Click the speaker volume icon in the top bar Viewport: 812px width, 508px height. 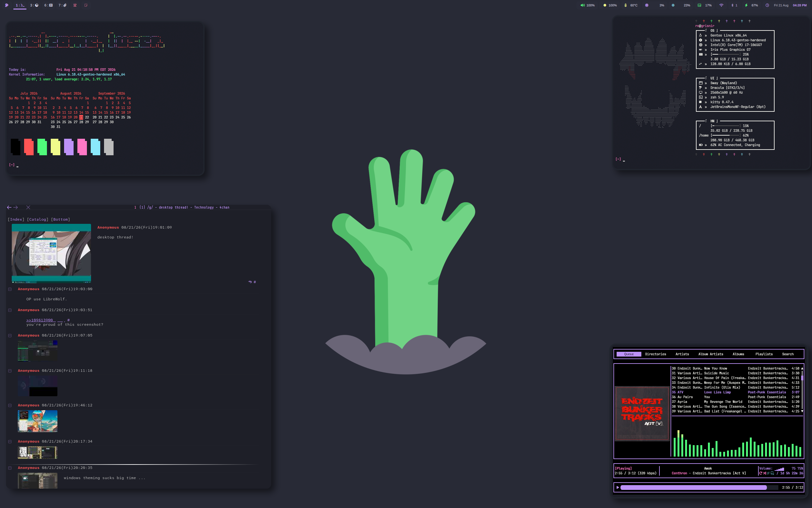point(582,5)
